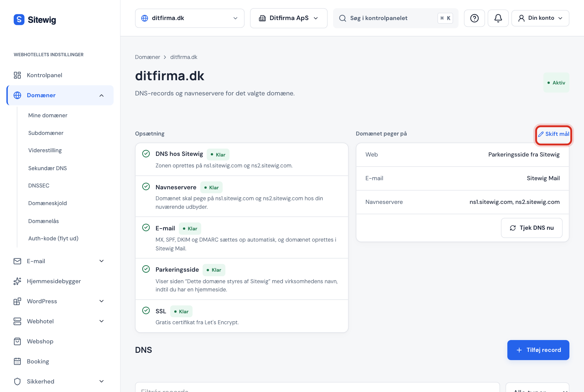
Task: Open the Ditfirma ApS company dropdown
Action: tap(289, 18)
